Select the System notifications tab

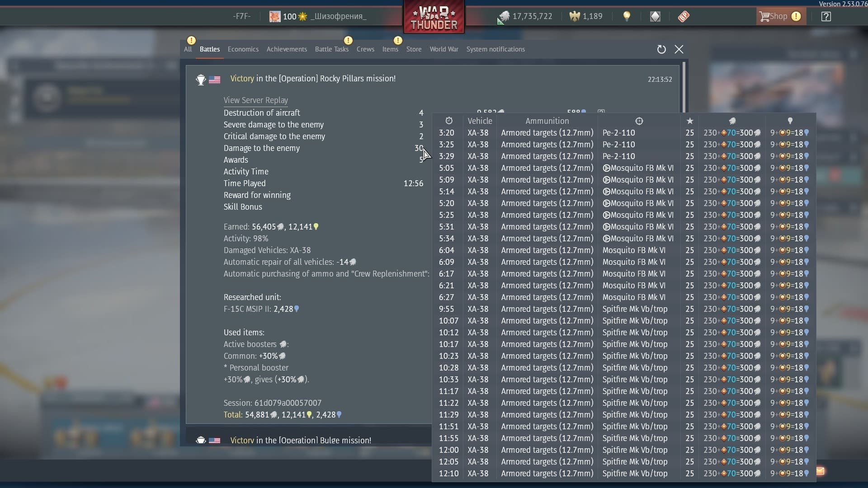click(x=495, y=49)
